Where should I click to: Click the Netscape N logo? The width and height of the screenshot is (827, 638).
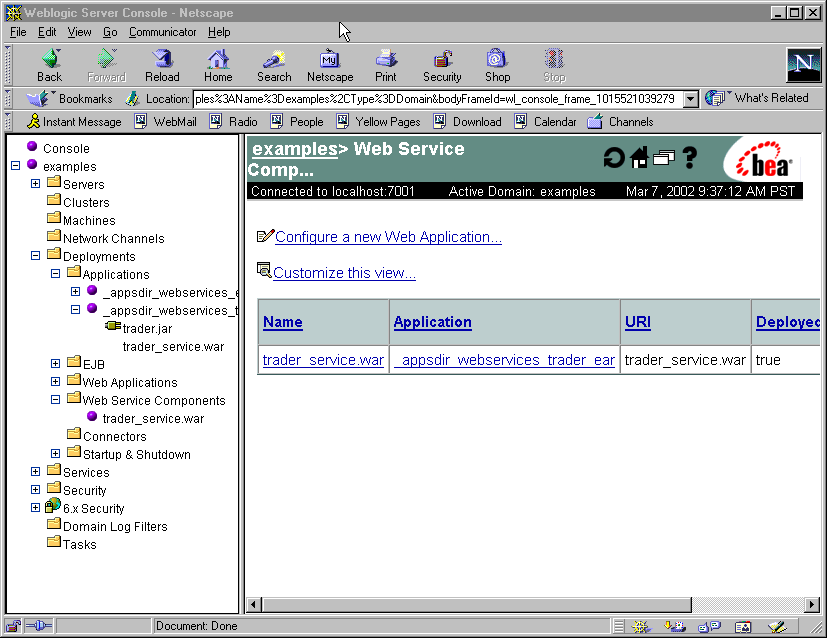803,64
